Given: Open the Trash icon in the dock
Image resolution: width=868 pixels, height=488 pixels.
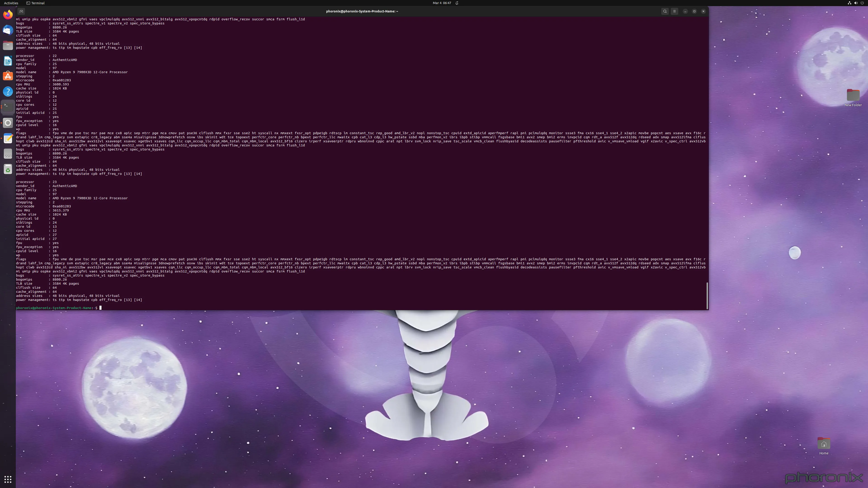Looking at the screenshot, I should click(x=8, y=169).
